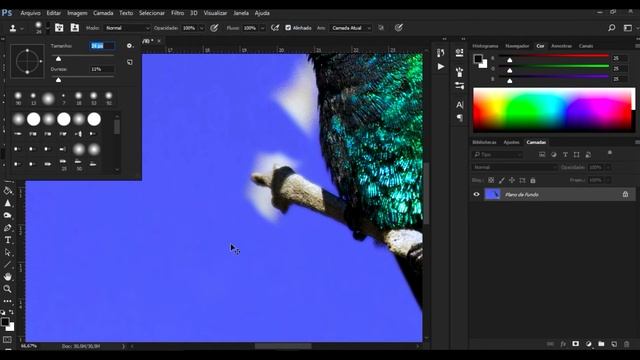Screen dimensions: 640x360
Task: Click the red channel slider handle
Action: tap(509, 60)
